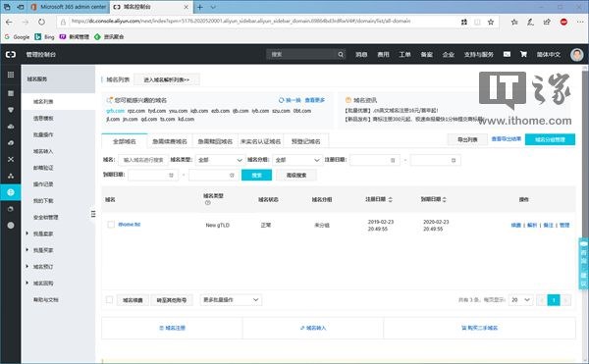Click the 导出列表 button

coord(467,139)
